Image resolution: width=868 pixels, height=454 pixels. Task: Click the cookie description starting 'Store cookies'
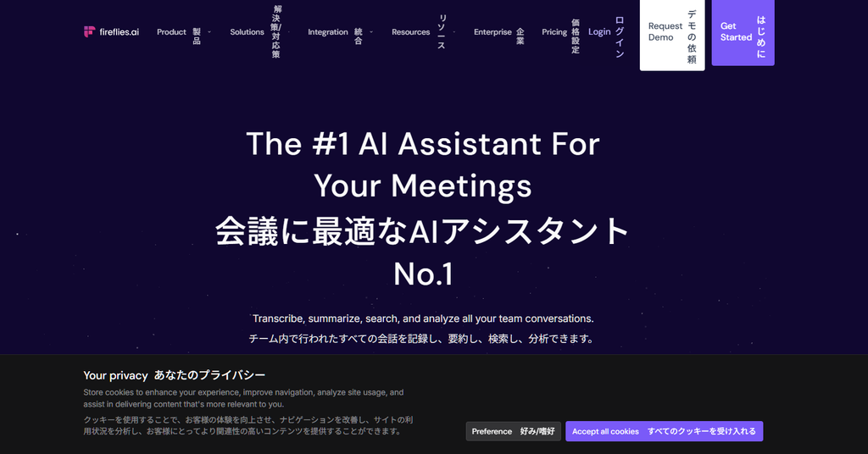243,398
